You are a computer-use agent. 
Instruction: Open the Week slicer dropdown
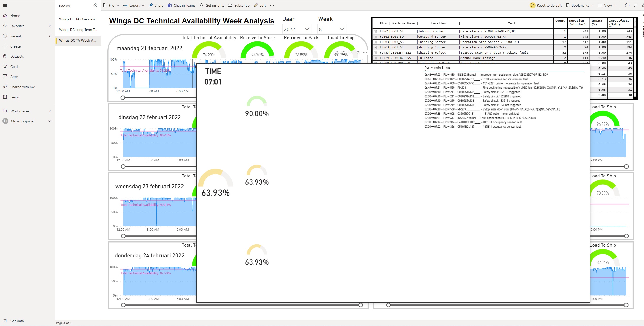click(342, 29)
